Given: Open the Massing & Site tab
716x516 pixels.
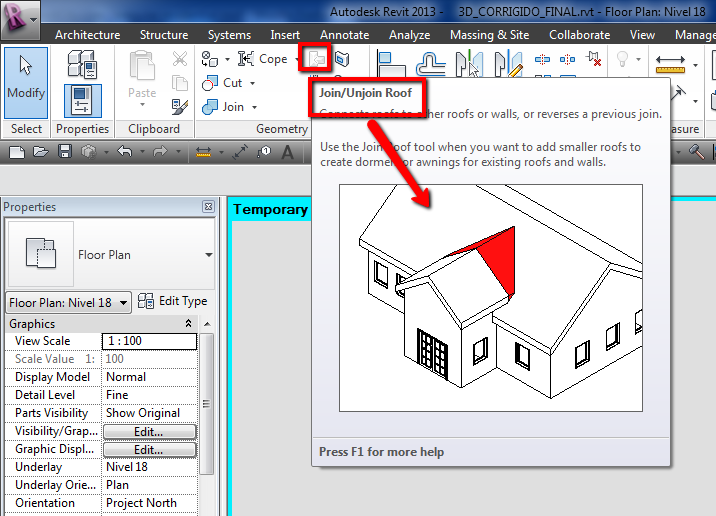Looking at the screenshot, I should point(490,35).
